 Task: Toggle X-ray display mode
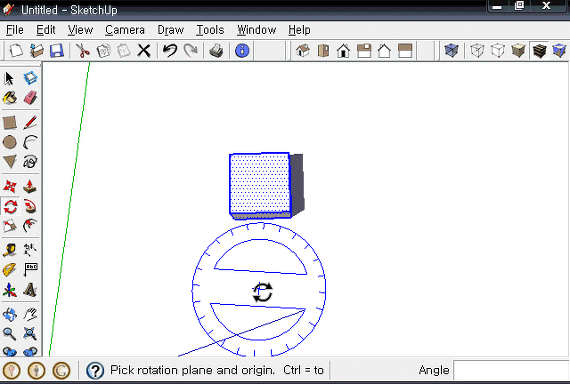click(451, 51)
